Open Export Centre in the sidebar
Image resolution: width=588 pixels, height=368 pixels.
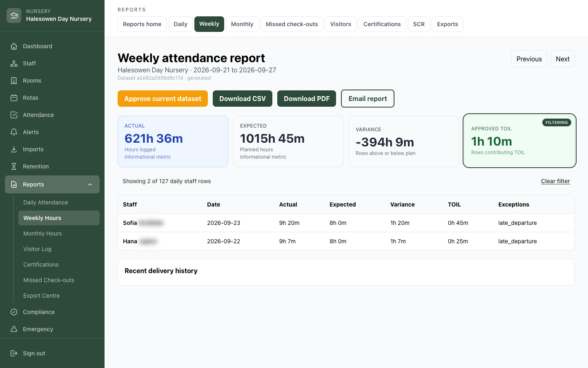[59, 296]
